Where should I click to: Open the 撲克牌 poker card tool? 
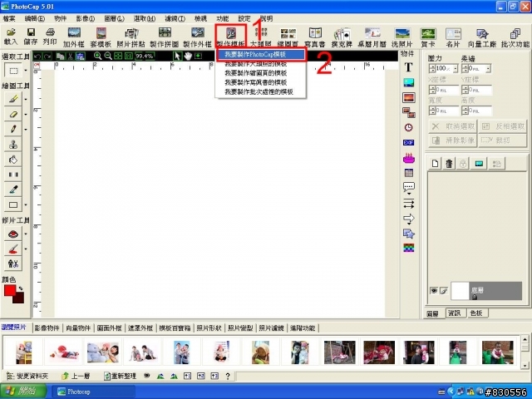(342, 37)
